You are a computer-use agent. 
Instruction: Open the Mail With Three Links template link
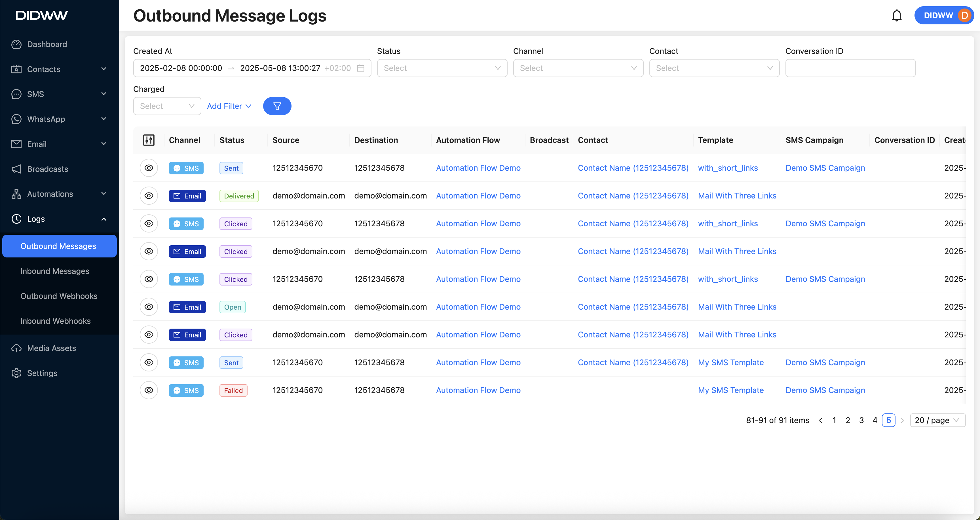coord(736,196)
